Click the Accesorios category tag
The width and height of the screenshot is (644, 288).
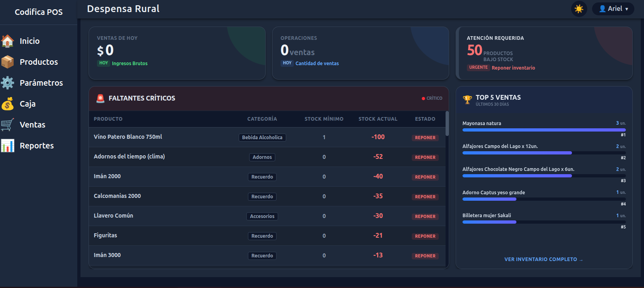(262, 216)
